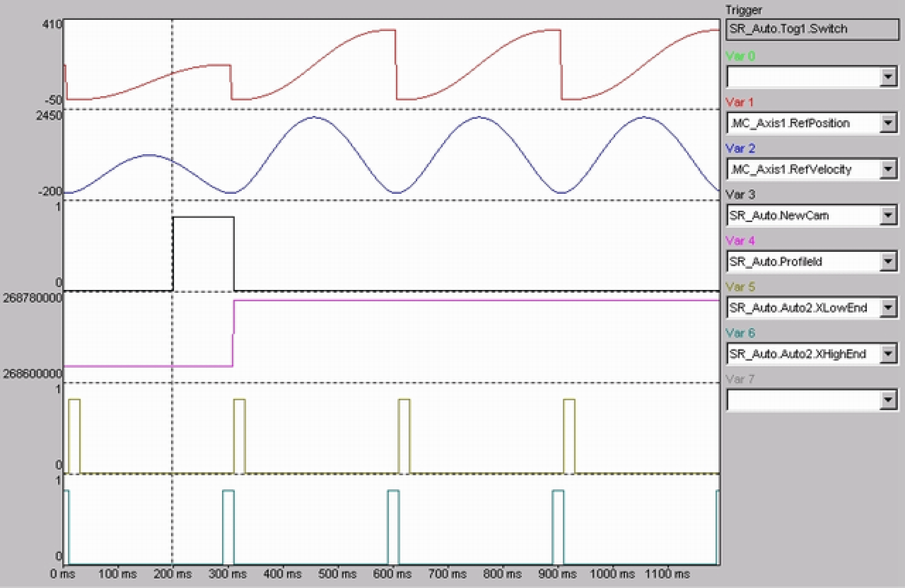Expand the Var 4 ProfileId dropdown arrow
The height and width of the screenshot is (588, 905).
(x=888, y=261)
